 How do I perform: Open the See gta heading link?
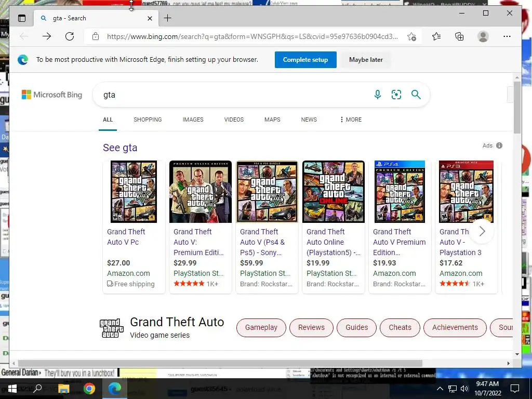[x=120, y=148]
